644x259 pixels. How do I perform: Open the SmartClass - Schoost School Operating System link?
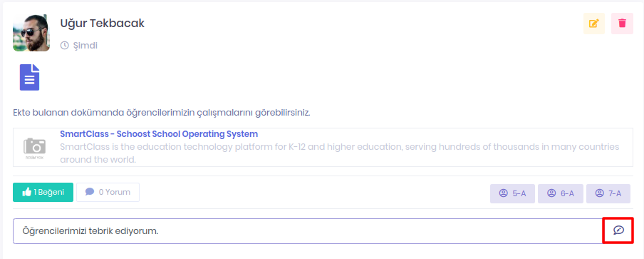tap(159, 134)
